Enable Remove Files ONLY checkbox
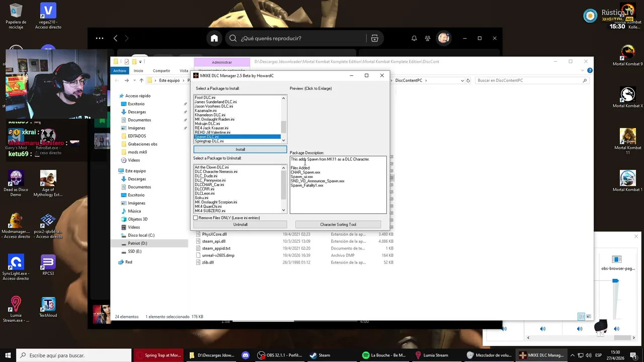 tap(196, 218)
